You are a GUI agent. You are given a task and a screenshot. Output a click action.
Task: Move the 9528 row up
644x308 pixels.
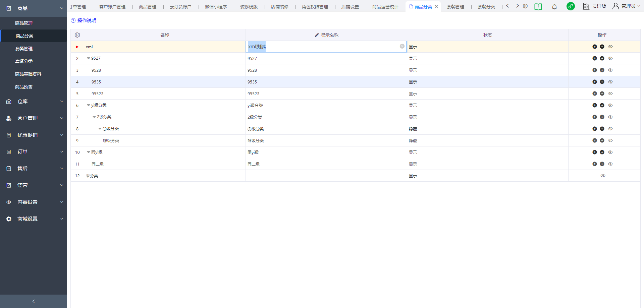click(x=594, y=70)
